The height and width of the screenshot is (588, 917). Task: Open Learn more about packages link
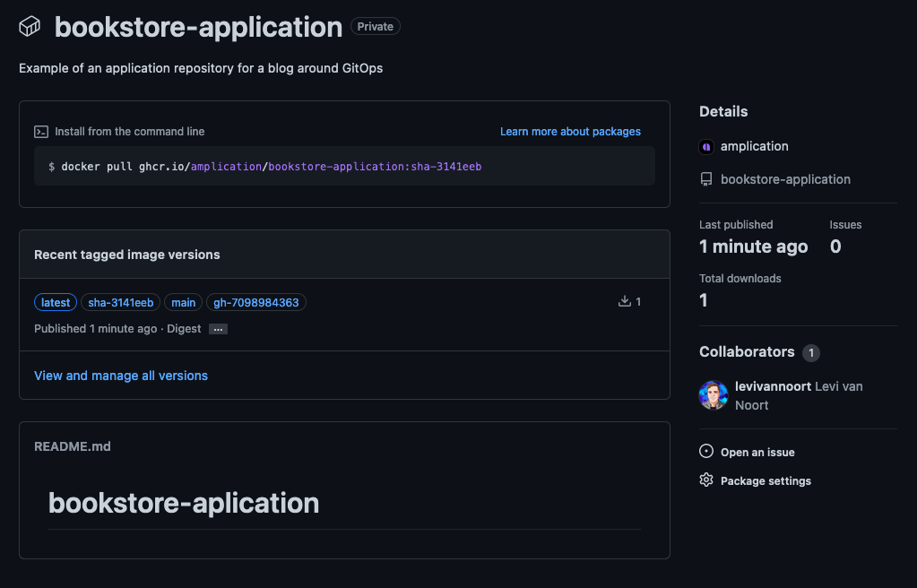tap(570, 132)
